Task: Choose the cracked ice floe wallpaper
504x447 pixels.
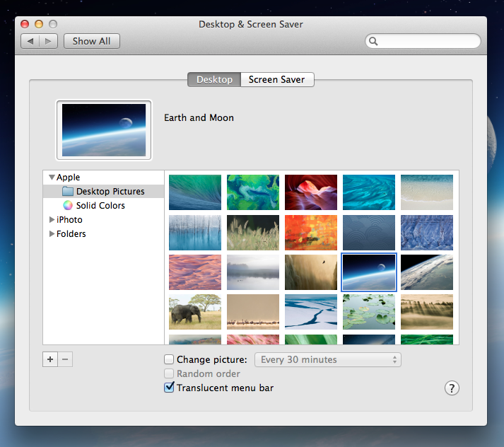Action: pyautogui.click(x=311, y=312)
